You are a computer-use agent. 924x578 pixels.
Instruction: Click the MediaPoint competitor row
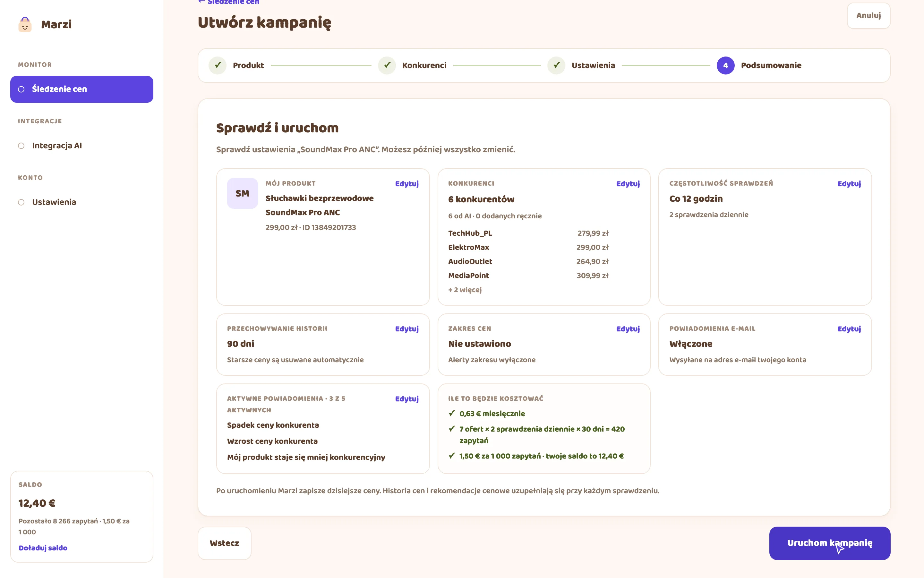pos(528,276)
